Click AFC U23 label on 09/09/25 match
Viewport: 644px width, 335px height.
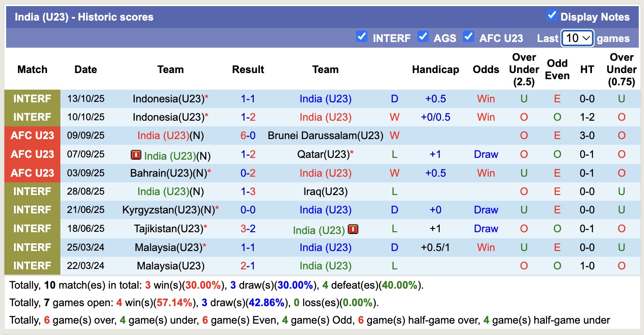click(x=32, y=136)
